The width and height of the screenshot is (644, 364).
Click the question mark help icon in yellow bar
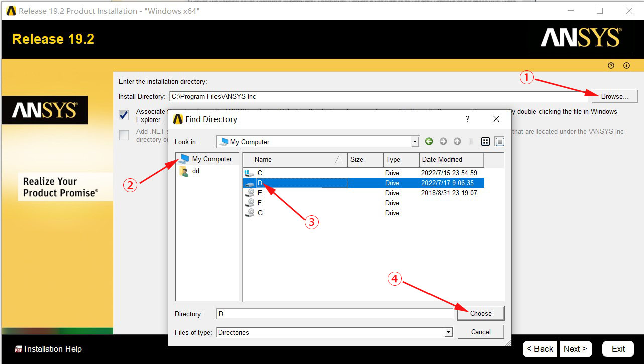point(611,66)
